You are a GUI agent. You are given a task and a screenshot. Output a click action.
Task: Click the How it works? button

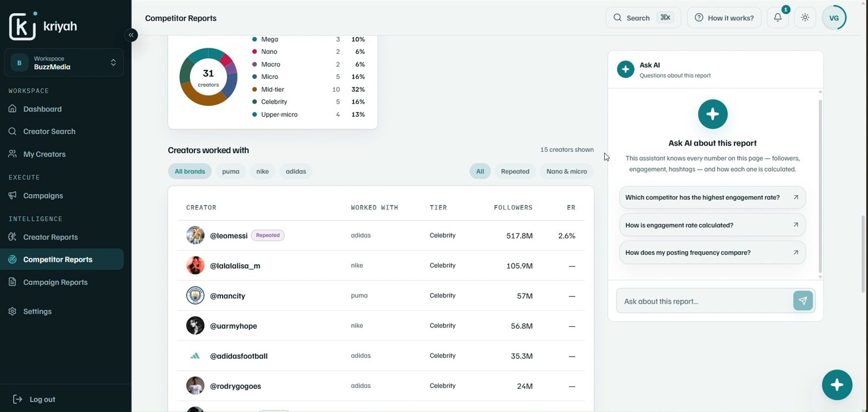(724, 18)
